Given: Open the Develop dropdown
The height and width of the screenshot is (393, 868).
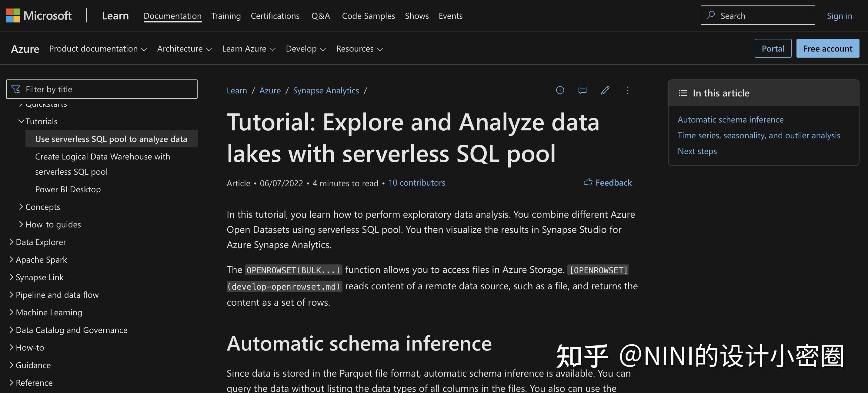Looking at the screenshot, I should click(x=305, y=49).
